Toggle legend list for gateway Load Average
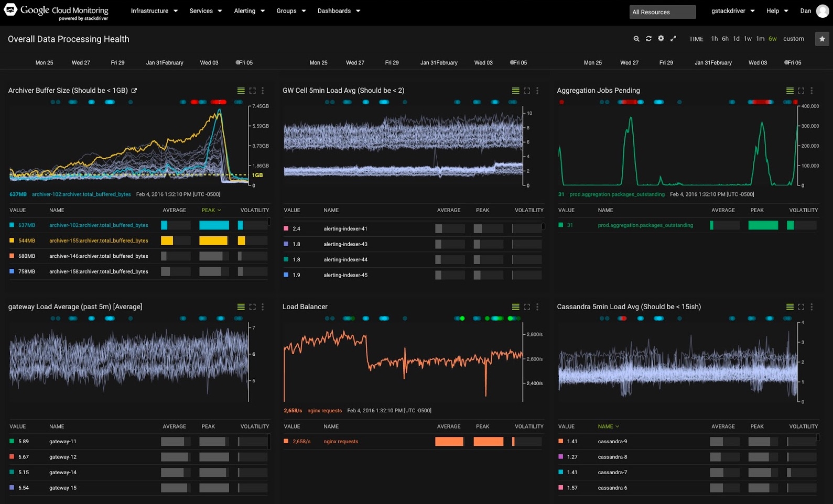This screenshot has height=504, width=833. 241,307
